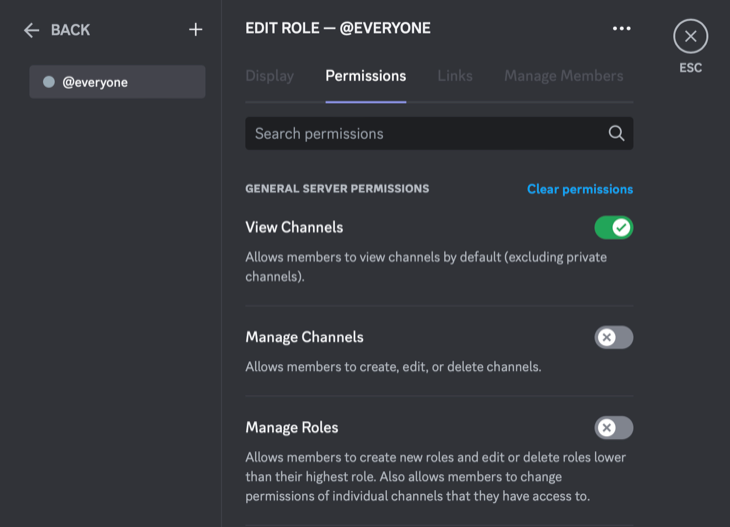Select the @everyone role color dot
The width and height of the screenshot is (730, 527).
49,82
